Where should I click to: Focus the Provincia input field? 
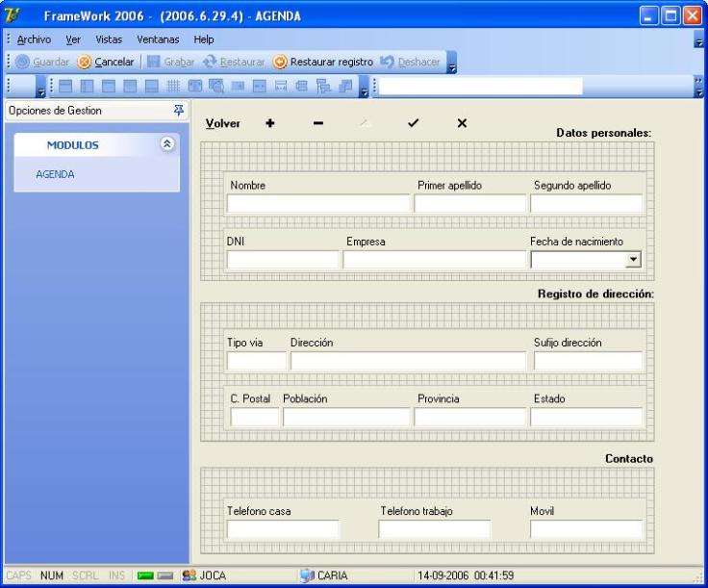470,417
